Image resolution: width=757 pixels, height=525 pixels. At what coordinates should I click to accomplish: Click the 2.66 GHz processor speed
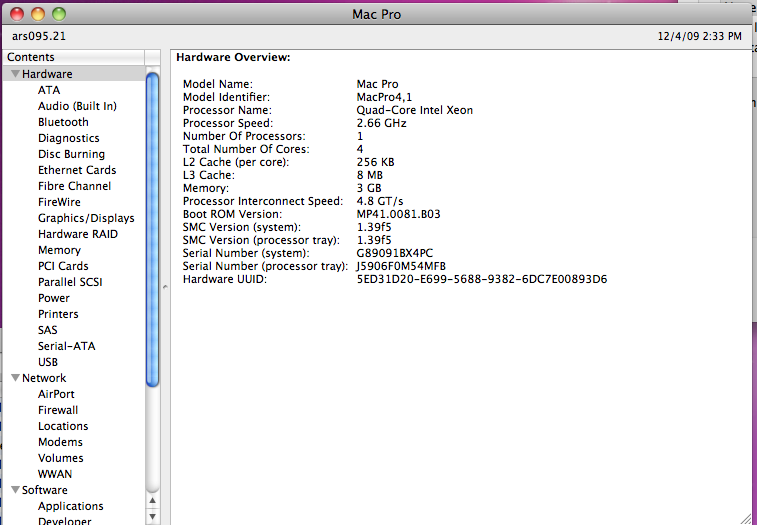[381, 123]
